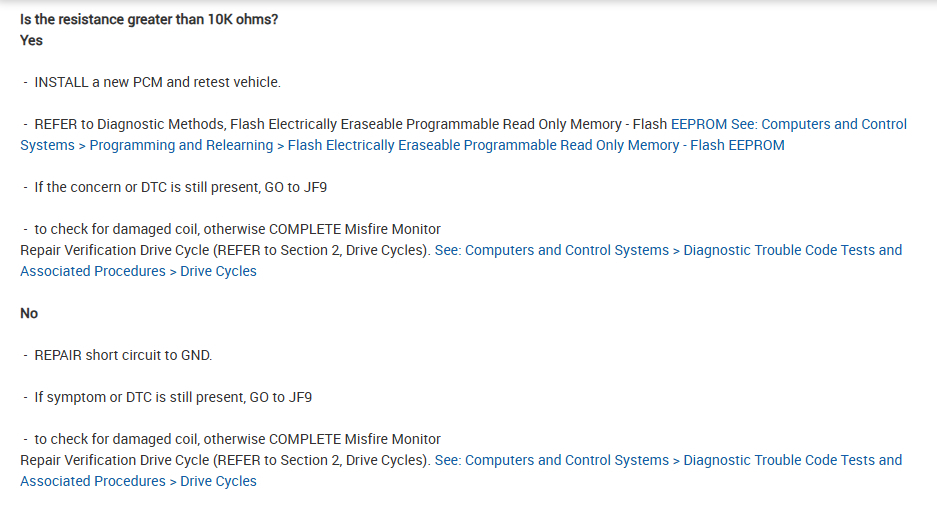Open 'Drive Cycles' link in the No section

218,481
